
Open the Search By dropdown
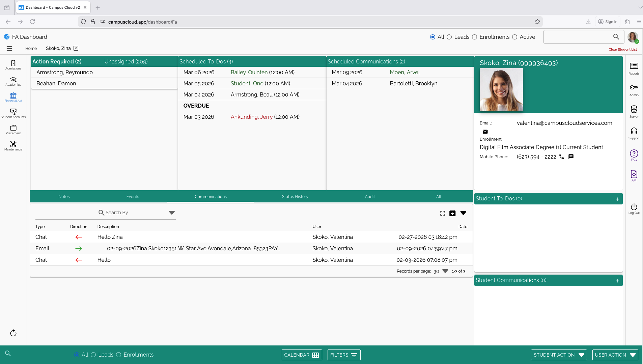(x=172, y=213)
